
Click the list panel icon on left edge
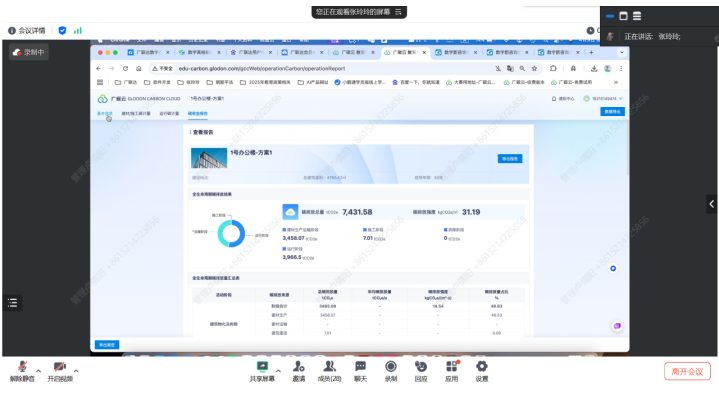(x=13, y=303)
